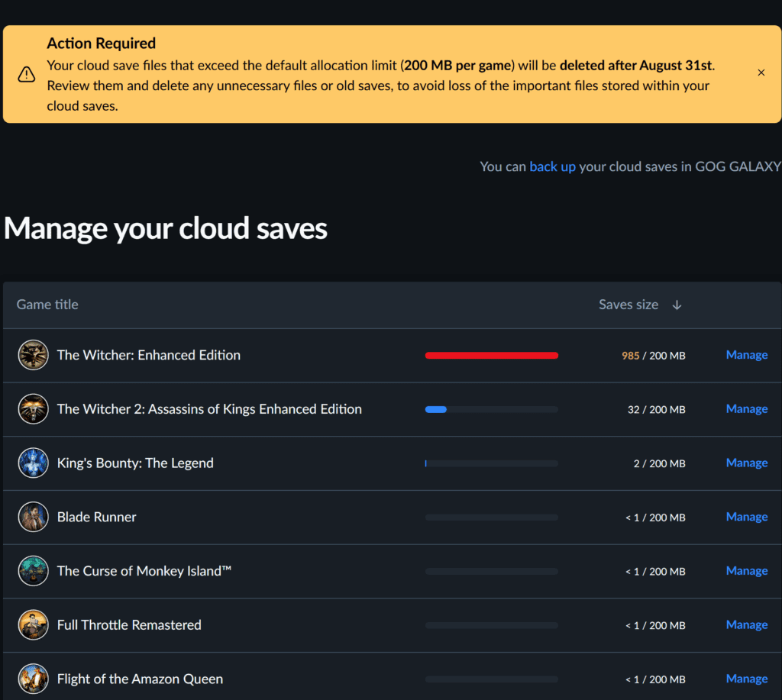Click Flight of the Amazon Queen storage bar
Screen dimensions: 782x700
(491, 679)
